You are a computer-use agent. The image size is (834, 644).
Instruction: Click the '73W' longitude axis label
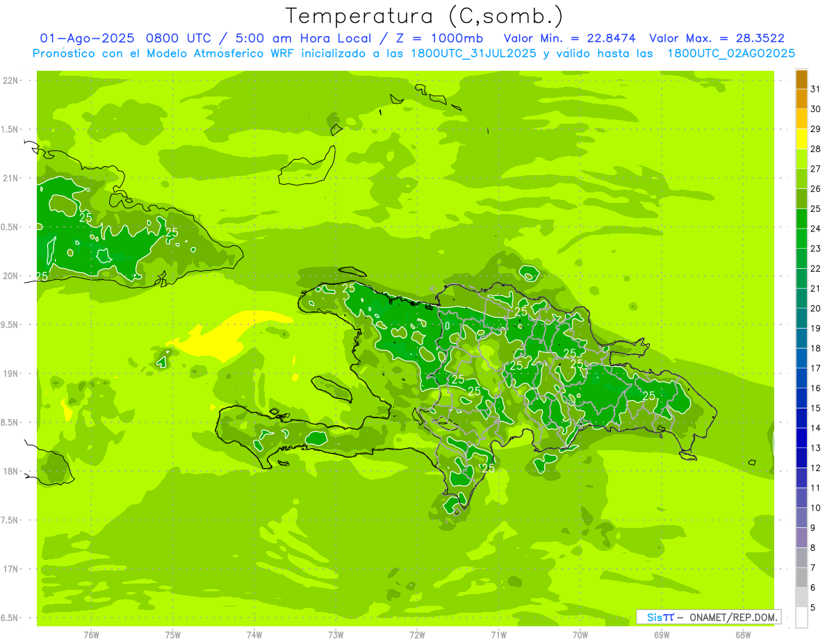tap(336, 635)
